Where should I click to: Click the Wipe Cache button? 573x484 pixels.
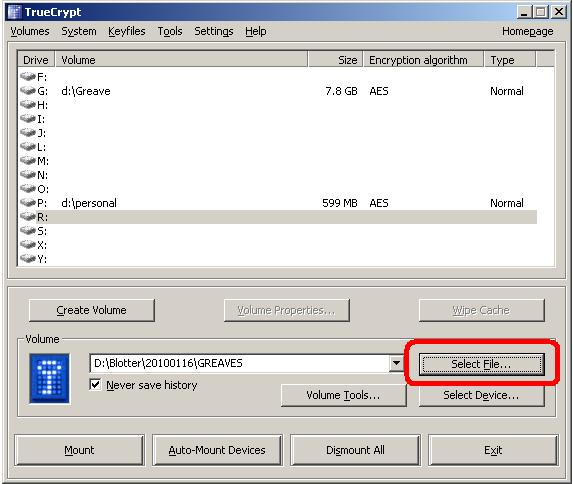[482, 310]
